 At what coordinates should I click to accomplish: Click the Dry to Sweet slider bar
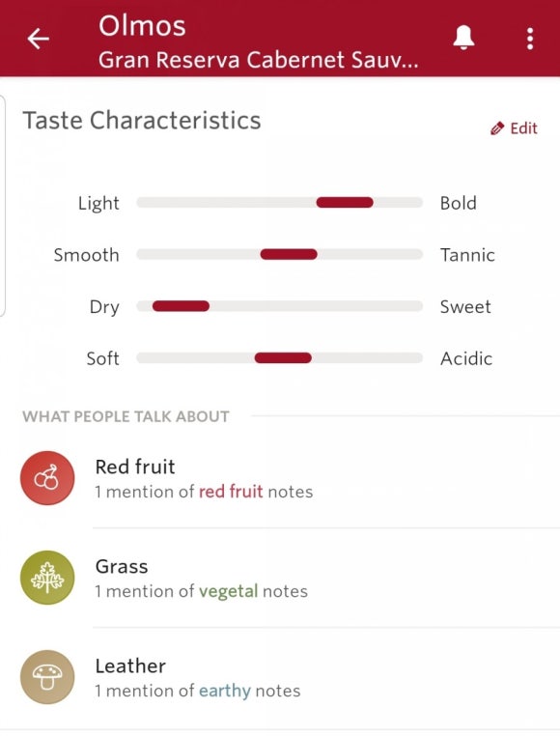[x=280, y=306]
